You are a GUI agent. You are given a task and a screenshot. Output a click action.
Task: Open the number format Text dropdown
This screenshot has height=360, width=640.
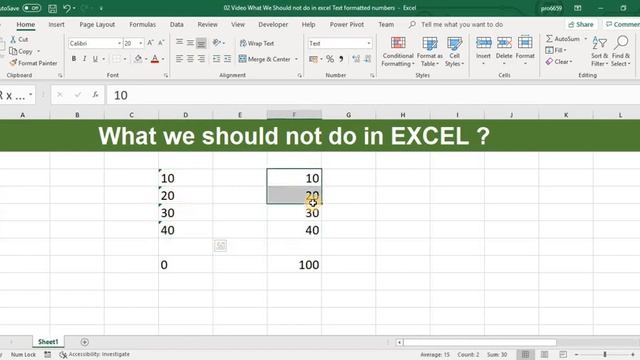click(369, 43)
